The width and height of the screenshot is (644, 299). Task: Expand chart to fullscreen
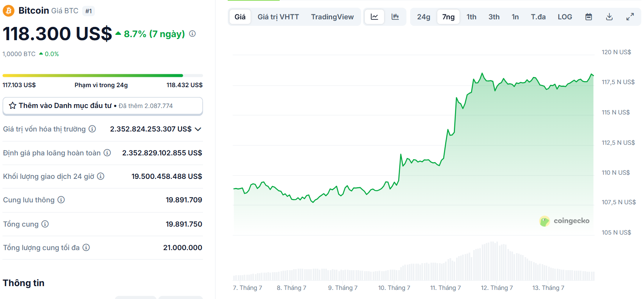(630, 17)
